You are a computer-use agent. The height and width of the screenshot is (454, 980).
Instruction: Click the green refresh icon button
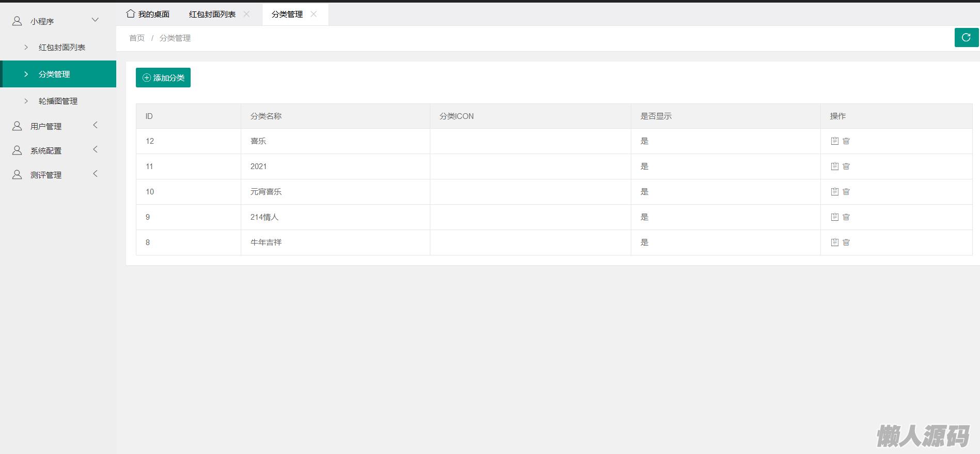click(x=966, y=37)
